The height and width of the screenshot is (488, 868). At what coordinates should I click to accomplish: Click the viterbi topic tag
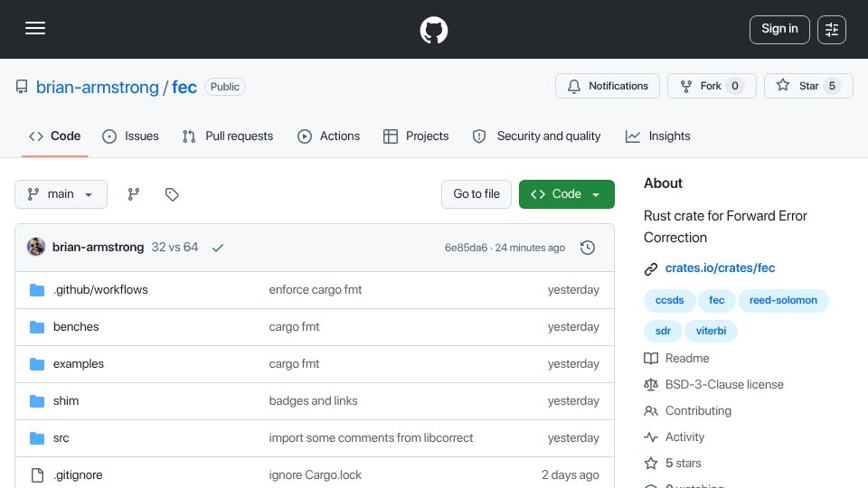click(711, 331)
